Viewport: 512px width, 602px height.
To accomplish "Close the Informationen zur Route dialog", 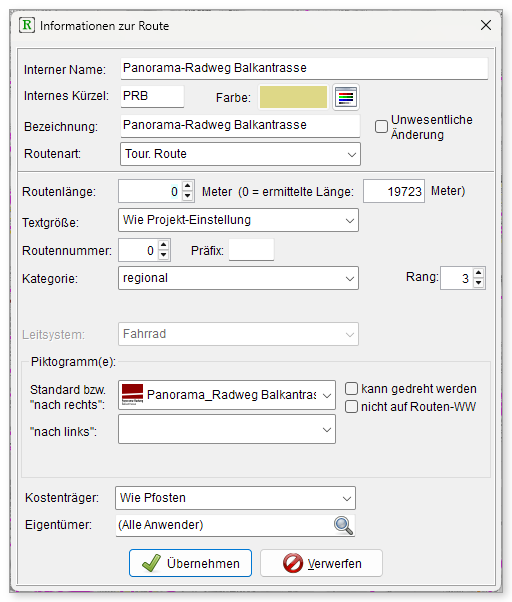I will click(486, 25).
